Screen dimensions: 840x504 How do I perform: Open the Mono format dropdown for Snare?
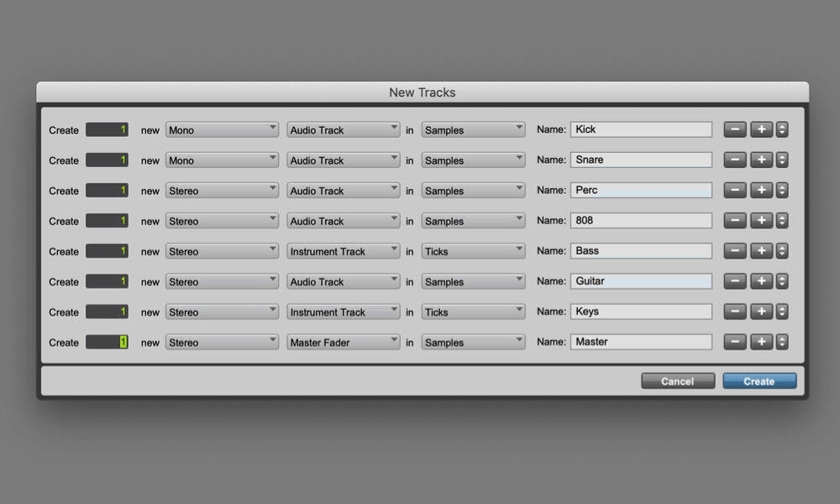coord(222,160)
